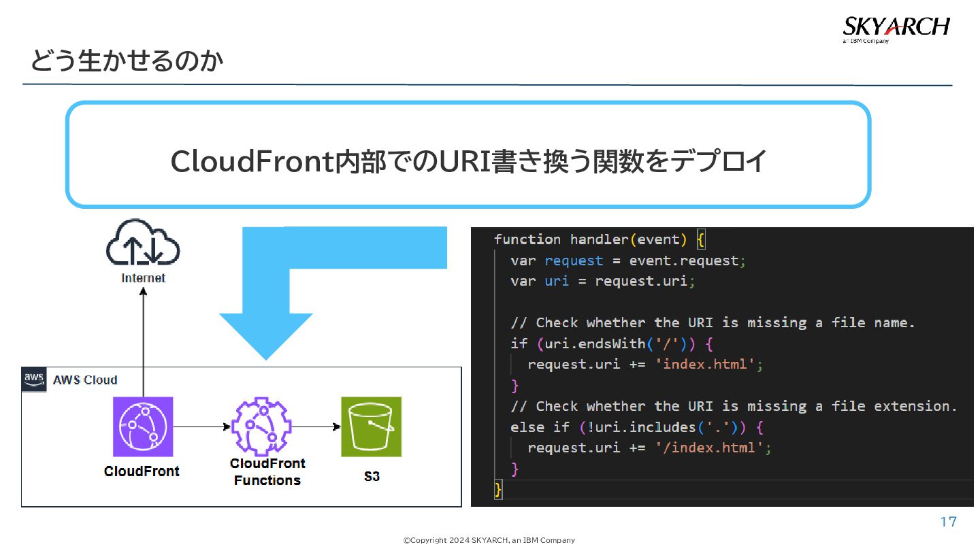Viewport: 980px width, 551px height.
Task: Click the 'S3' label text
Action: [372, 476]
